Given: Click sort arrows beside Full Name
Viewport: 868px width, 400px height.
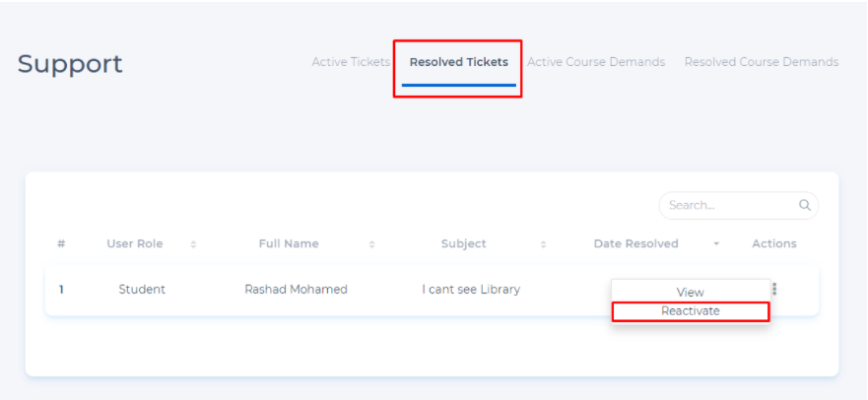Looking at the screenshot, I should pos(371,244).
